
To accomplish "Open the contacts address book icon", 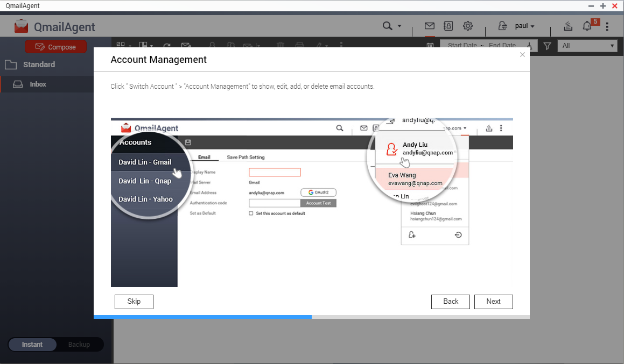I will pos(448,26).
